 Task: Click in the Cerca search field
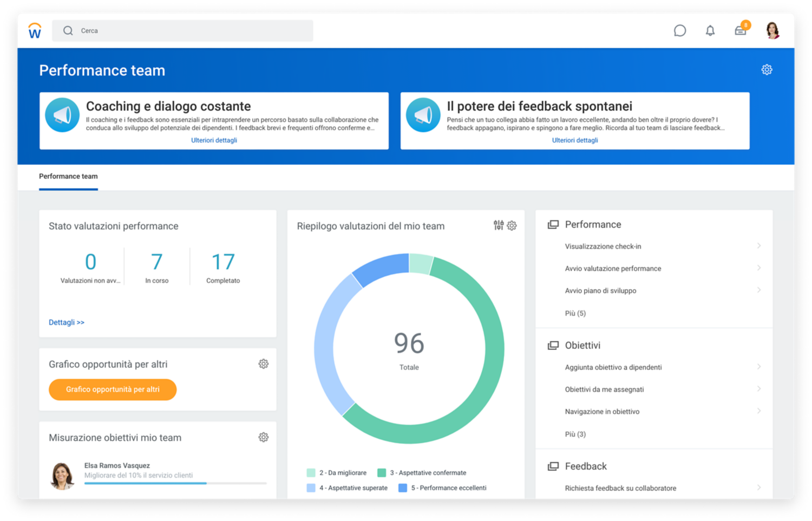182,31
